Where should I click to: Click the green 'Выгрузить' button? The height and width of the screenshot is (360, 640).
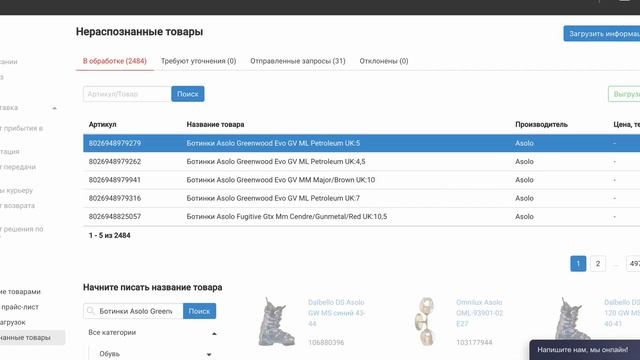[x=624, y=94]
